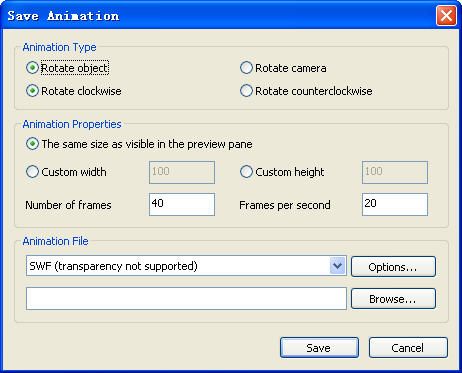The width and height of the screenshot is (462, 373).
Task: Cancel the Save Animation dialog
Action: click(408, 348)
